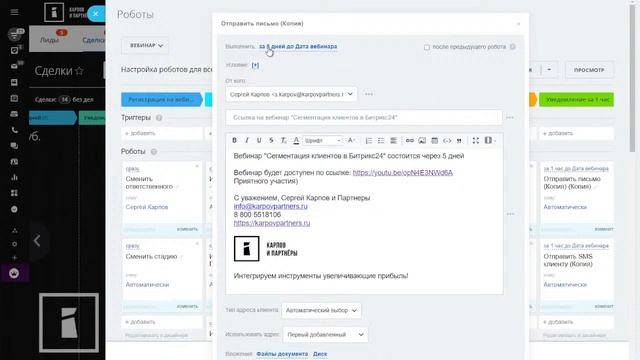Open the chat messages icon in sidebar
Viewport: 640px width, 360px height.
(14, 146)
